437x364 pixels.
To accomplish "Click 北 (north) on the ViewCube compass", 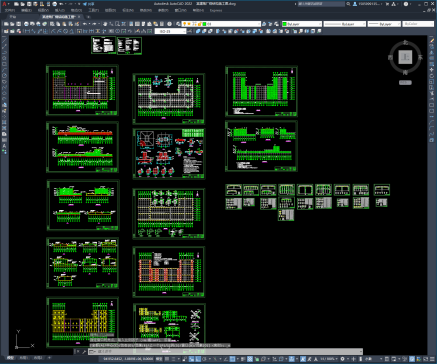I will (406, 42).
